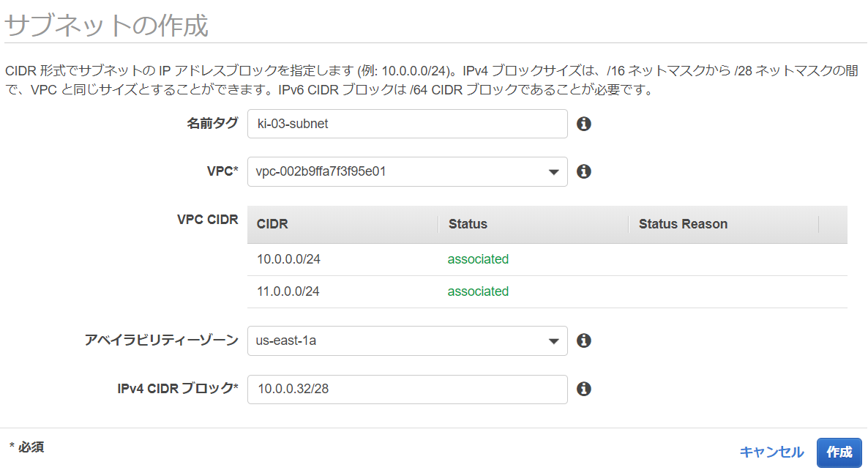Click info icon next to アベイラビリティーゾーン dropdown
This screenshot has height=473, width=868.
pos(583,340)
